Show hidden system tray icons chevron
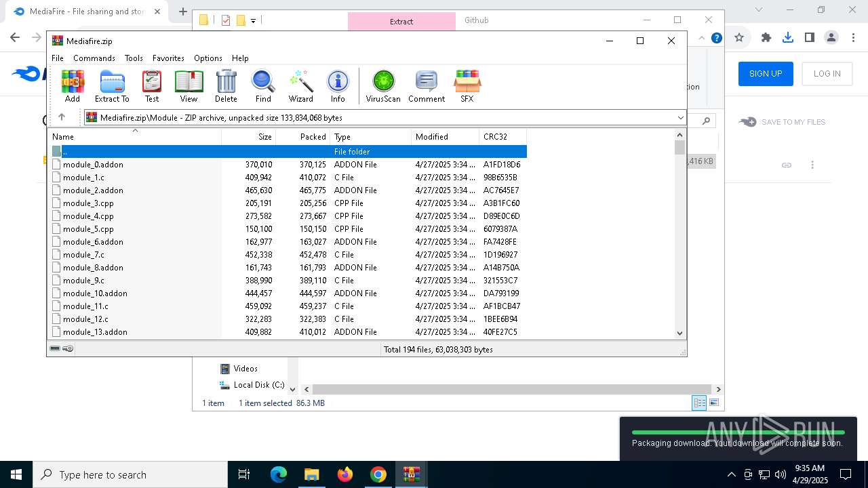 731,474
